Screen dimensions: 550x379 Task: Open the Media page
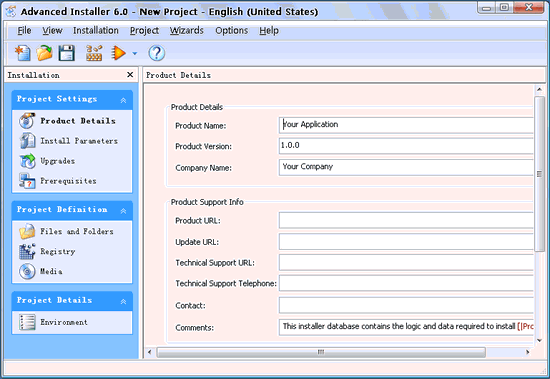tap(51, 271)
